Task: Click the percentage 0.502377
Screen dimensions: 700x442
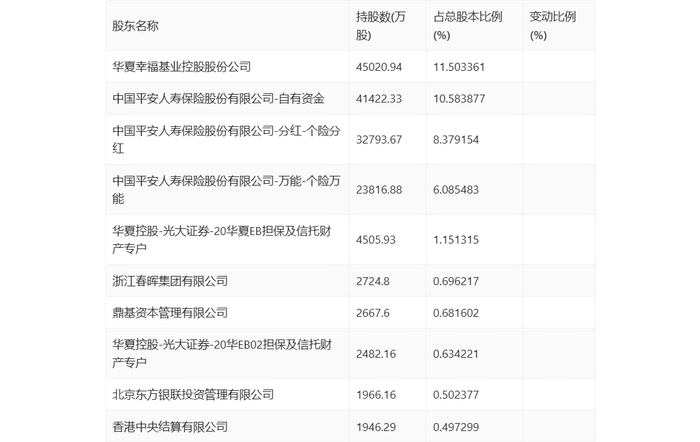Action: [456, 395]
